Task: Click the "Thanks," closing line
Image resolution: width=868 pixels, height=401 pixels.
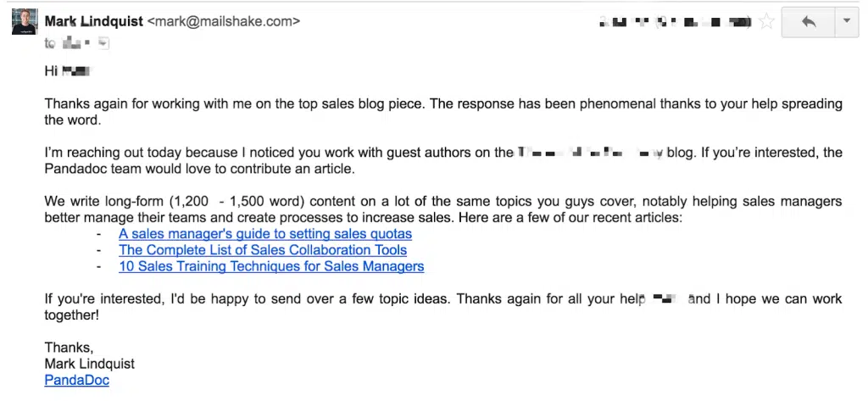Action: (69, 348)
